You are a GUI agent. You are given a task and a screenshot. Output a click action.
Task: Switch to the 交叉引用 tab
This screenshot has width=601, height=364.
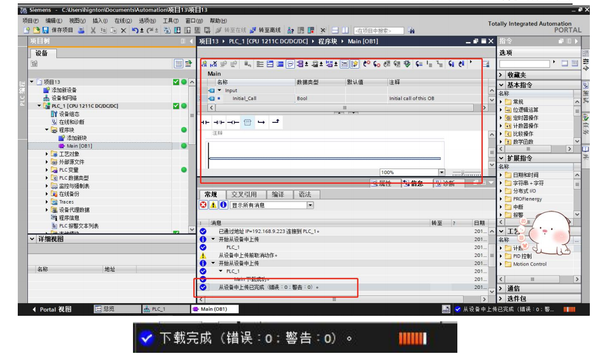point(244,194)
